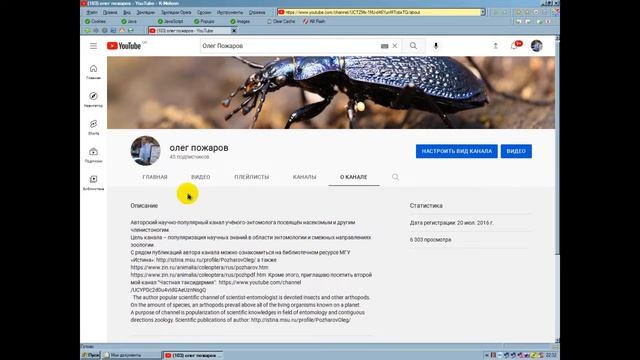The width and height of the screenshot is (640, 360).
Task: Click the channel profile picture
Action: tap(145, 151)
